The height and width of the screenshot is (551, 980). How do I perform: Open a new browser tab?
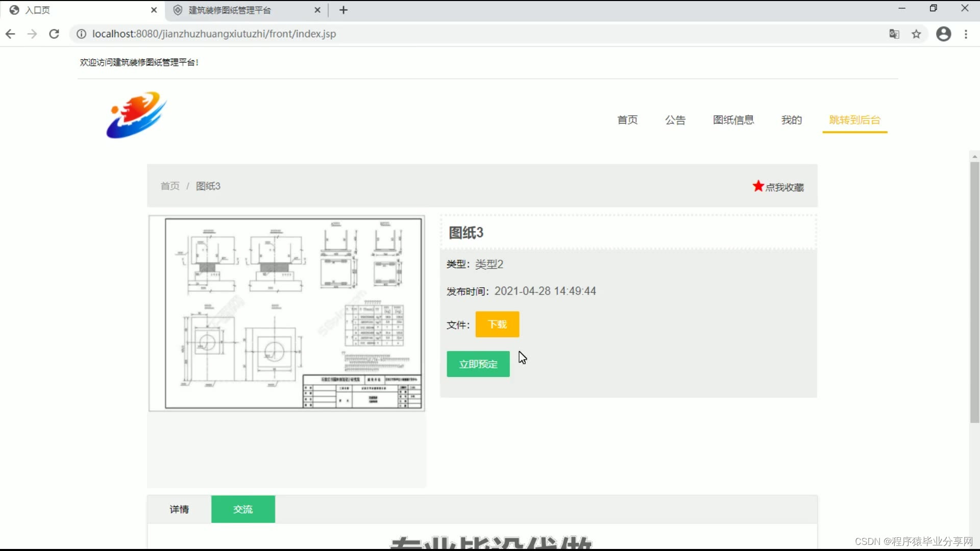point(344,10)
